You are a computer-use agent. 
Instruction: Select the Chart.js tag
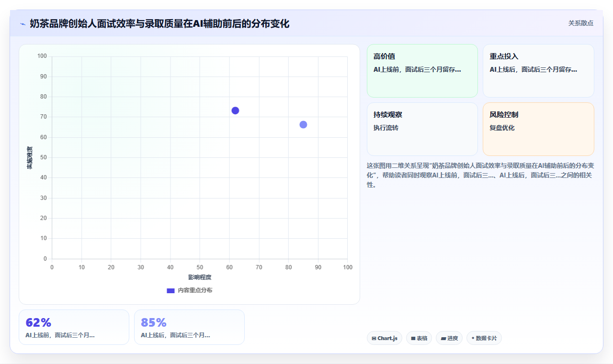coord(385,338)
